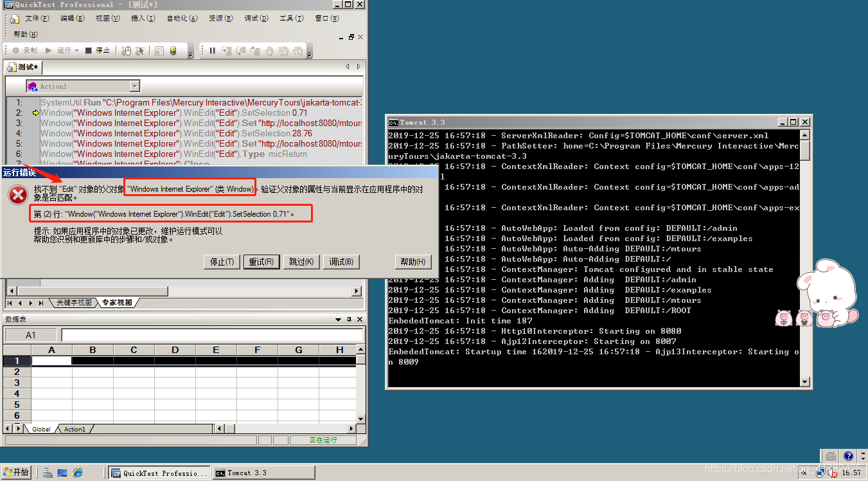Launch Internet Explorer from quick launch
Viewport: 868px width, 481px height.
pos(78,473)
